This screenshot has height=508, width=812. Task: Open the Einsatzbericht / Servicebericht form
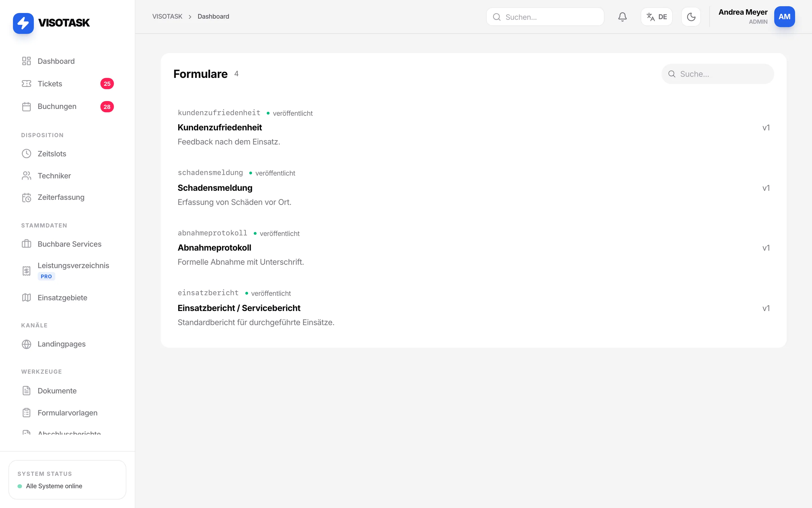(473, 308)
